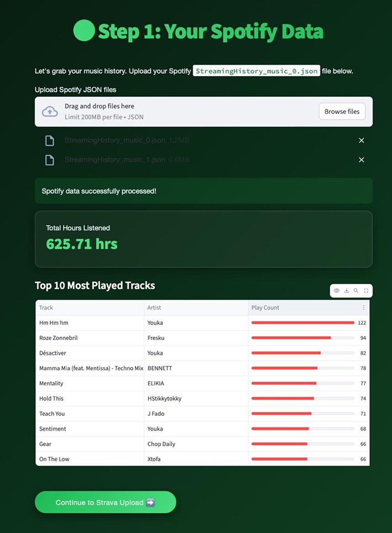
Task: Click Browse files button
Action: point(342,112)
